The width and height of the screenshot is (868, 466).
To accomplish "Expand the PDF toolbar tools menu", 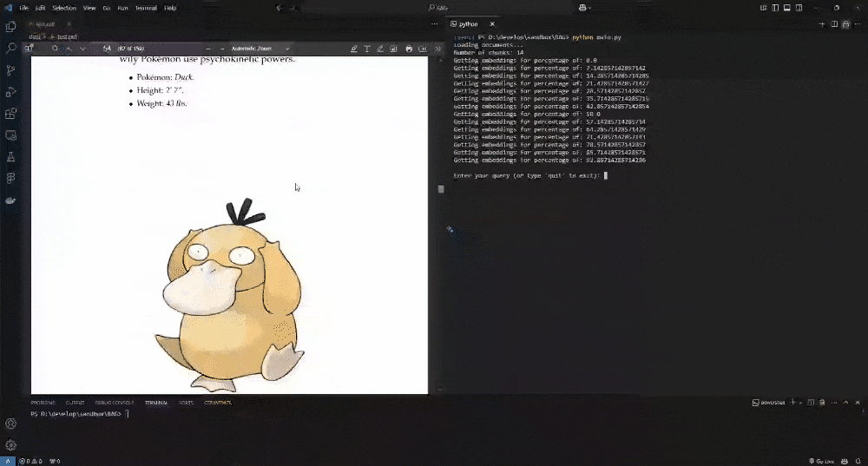I will tap(437, 49).
